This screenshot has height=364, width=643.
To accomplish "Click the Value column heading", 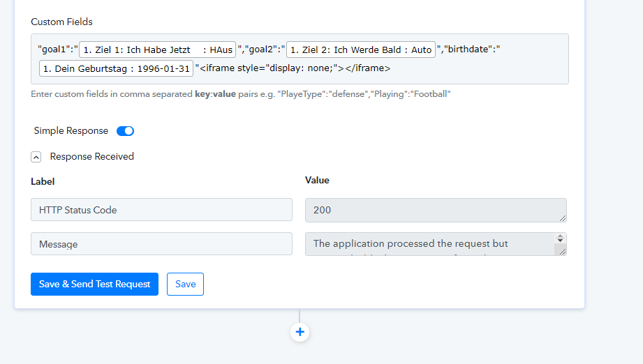I will (x=317, y=180).
